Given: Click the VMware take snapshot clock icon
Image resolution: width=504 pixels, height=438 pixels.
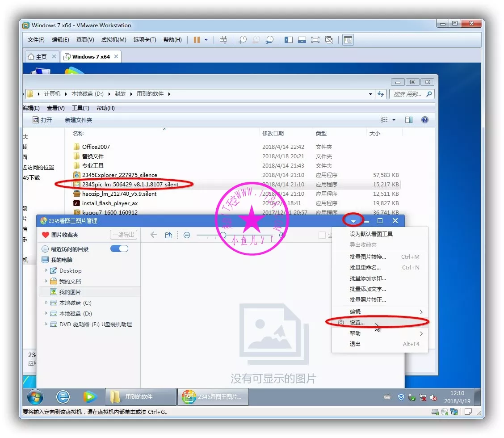Looking at the screenshot, I should [242, 40].
